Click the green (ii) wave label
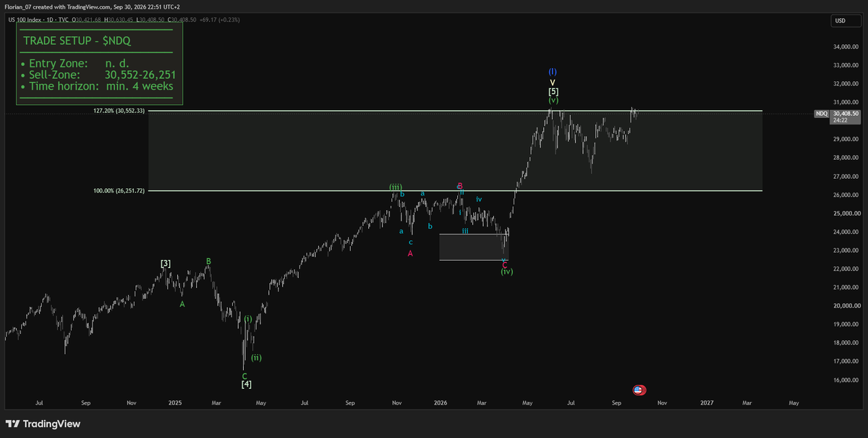Screen dimensions: 868x438 (x=256, y=358)
